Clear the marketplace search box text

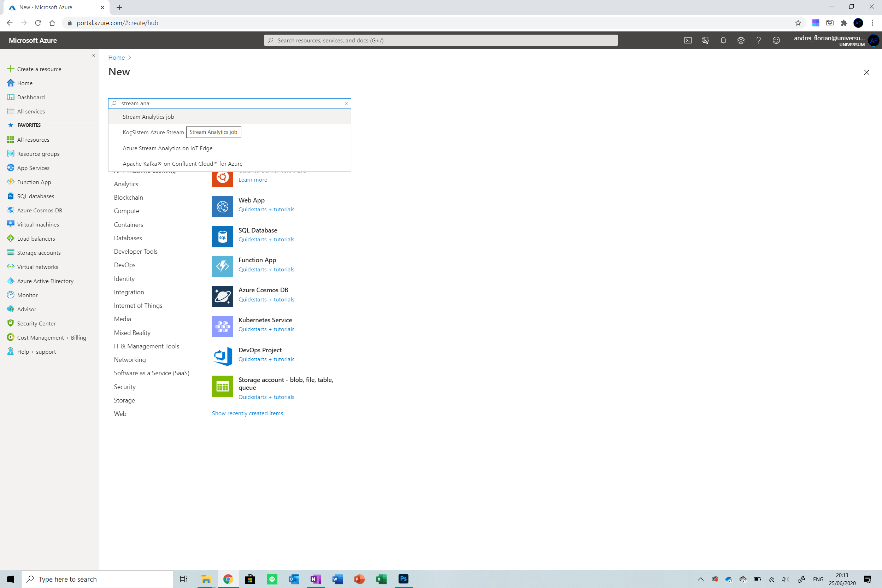pos(346,103)
